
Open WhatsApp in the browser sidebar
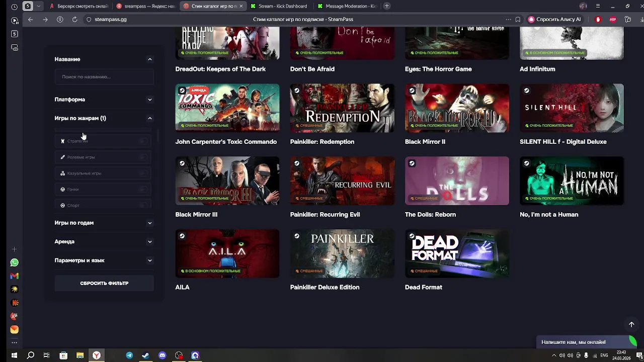15,262
